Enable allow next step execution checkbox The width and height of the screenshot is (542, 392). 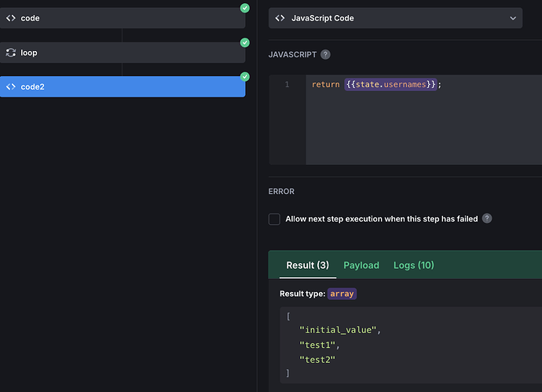(x=274, y=219)
